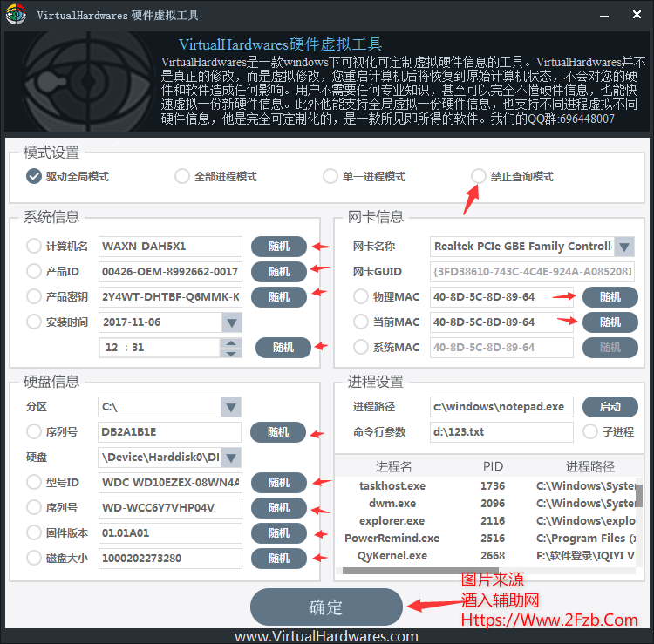Image resolution: width=654 pixels, height=644 pixels.
Task: Enable the 安装时间 radio toggle
Action: (x=34, y=322)
